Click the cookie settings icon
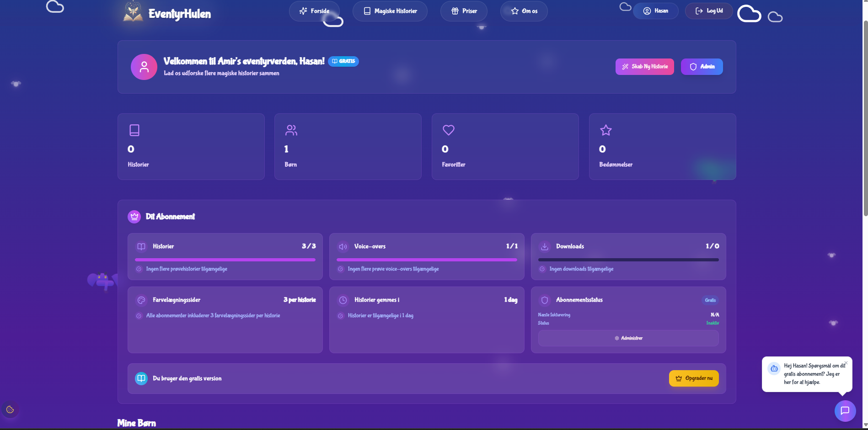The height and width of the screenshot is (430, 868). (10, 409)
